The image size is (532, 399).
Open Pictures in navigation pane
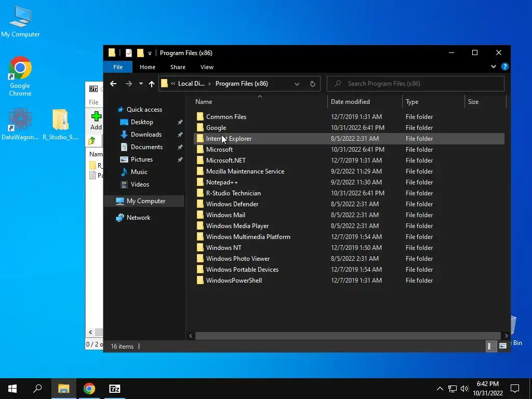[141, 159]
